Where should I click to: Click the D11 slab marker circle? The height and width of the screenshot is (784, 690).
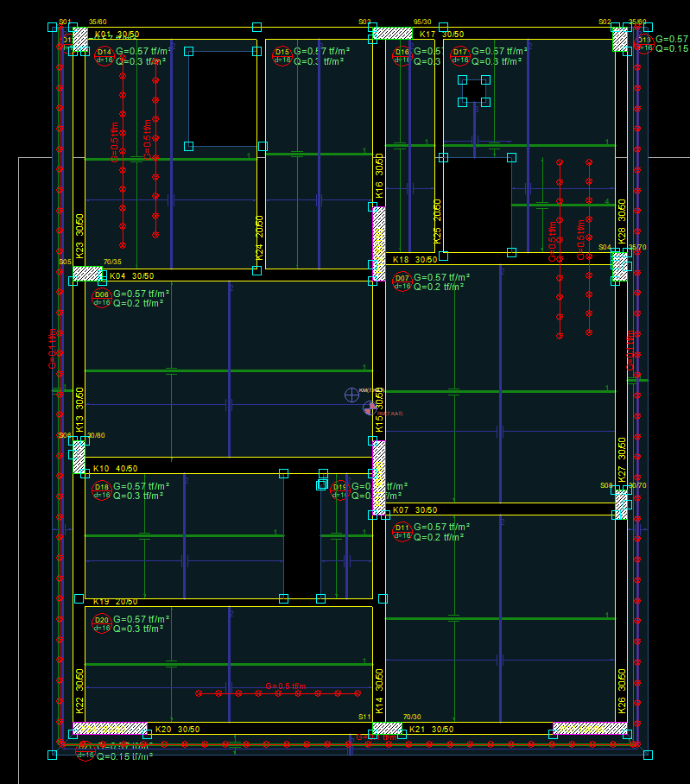coord(402,531)
